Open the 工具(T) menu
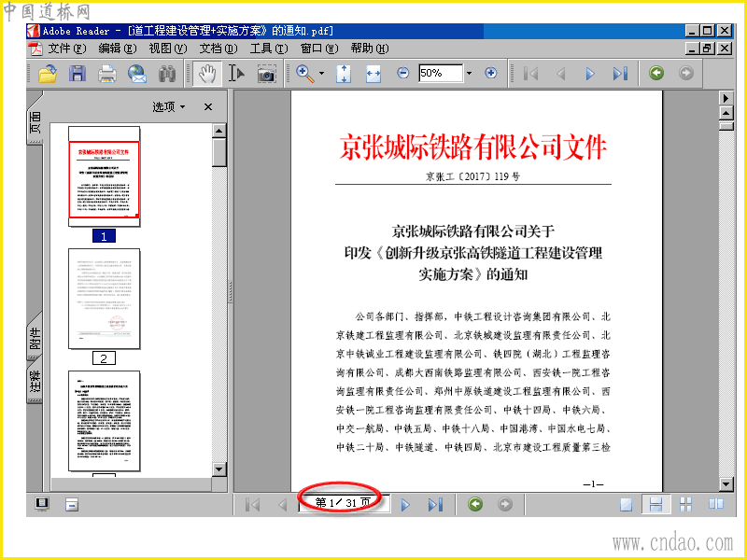Screen dimensions: 747x560 point(269,49)
